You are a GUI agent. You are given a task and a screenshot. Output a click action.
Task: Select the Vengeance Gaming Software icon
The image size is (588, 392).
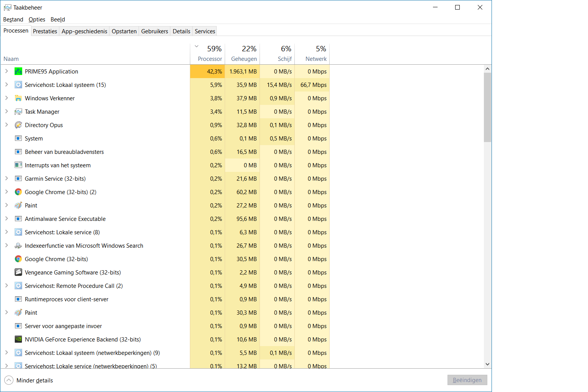[18, 272]
